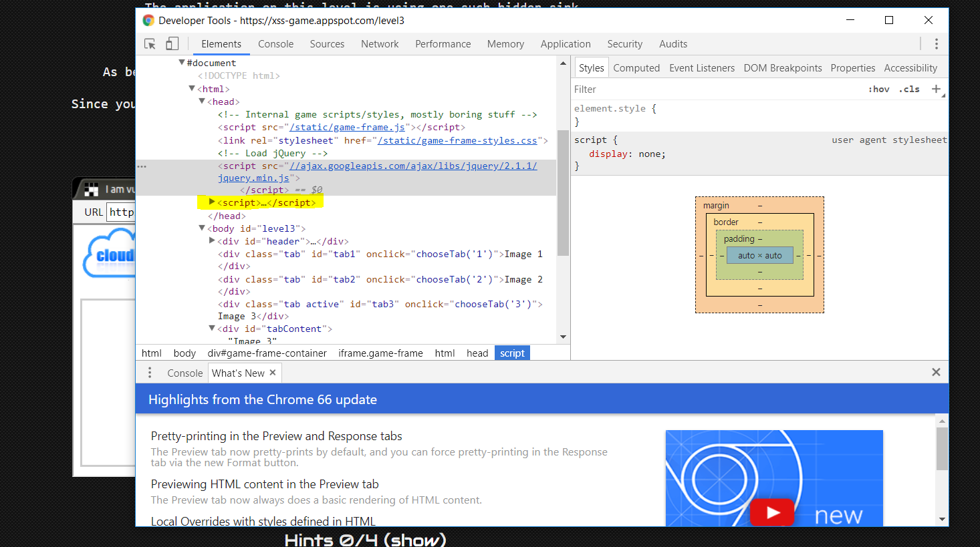Select the Properties sidebar tab
This screenshot has height=547, width=980.
853,68
